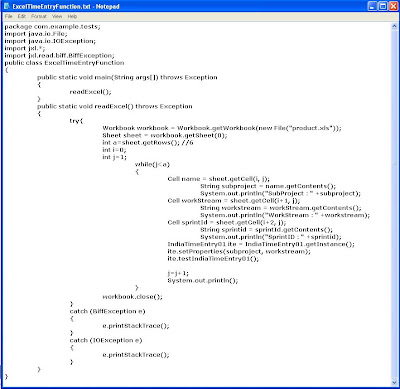
Task: Click the line 'package com.example.tests;'
Action: pos(52,27)
